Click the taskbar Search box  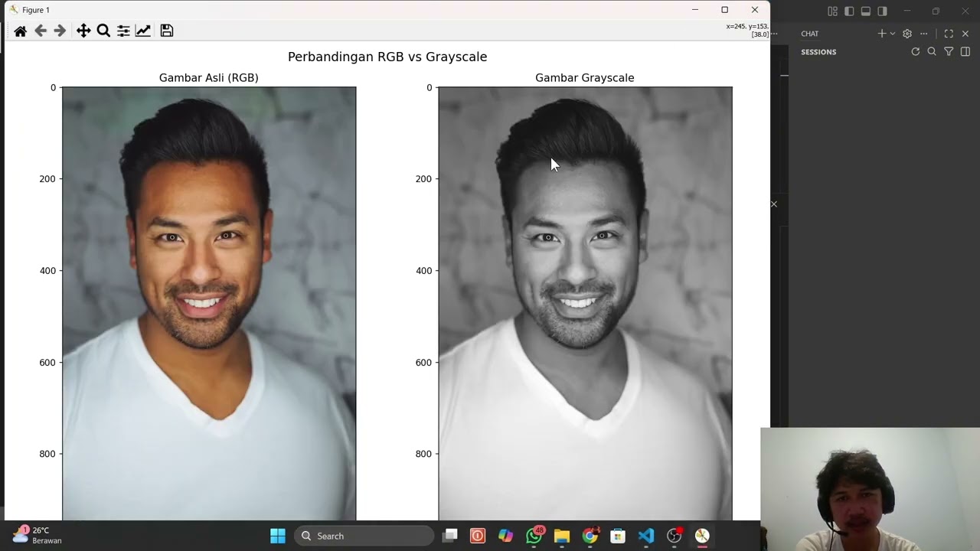pos(364,536)
